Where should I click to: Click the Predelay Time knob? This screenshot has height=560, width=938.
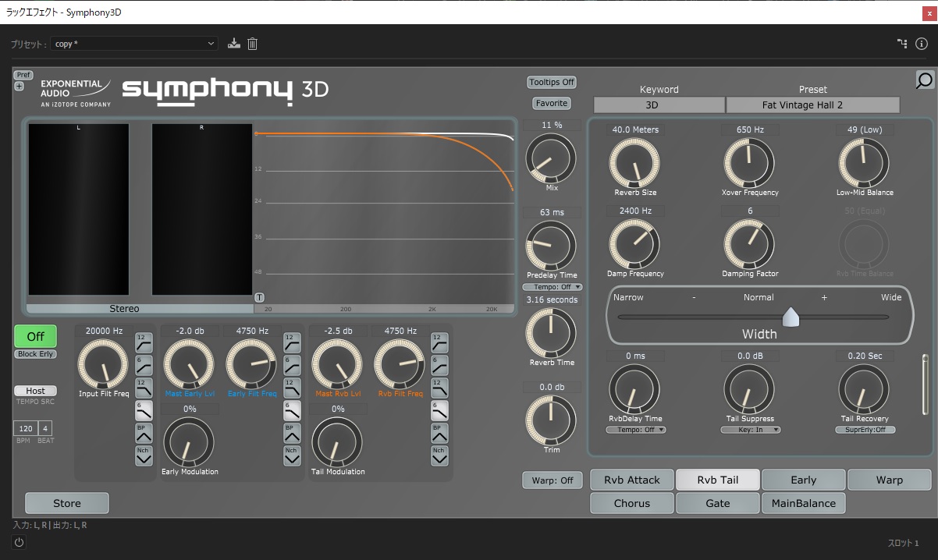(x=551, y=246)
